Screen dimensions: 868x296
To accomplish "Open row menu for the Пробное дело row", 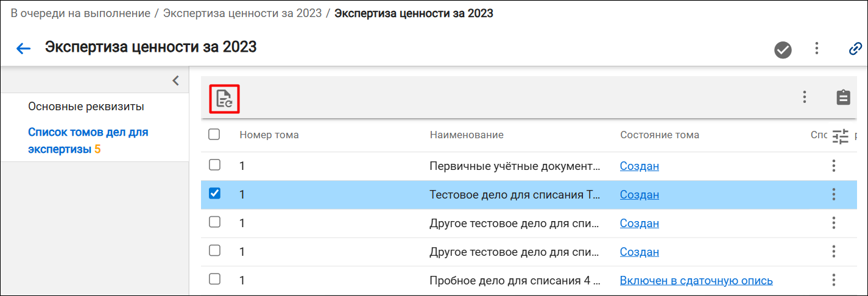I will pos(834,280).
